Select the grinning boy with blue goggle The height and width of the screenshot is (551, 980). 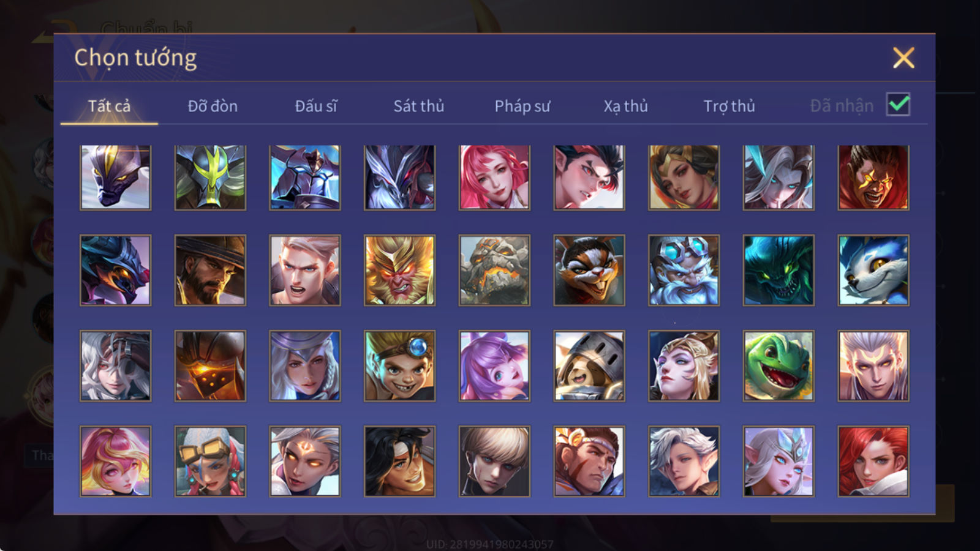tap(399, 365)
